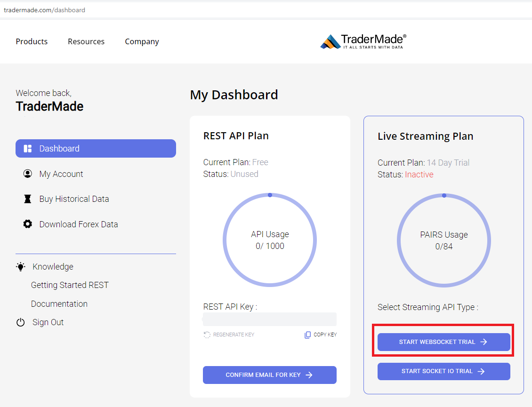Click 'Select Streaming API Type :' label
Image resolution: width=532 pixels, height=407 pixels.
428,307
